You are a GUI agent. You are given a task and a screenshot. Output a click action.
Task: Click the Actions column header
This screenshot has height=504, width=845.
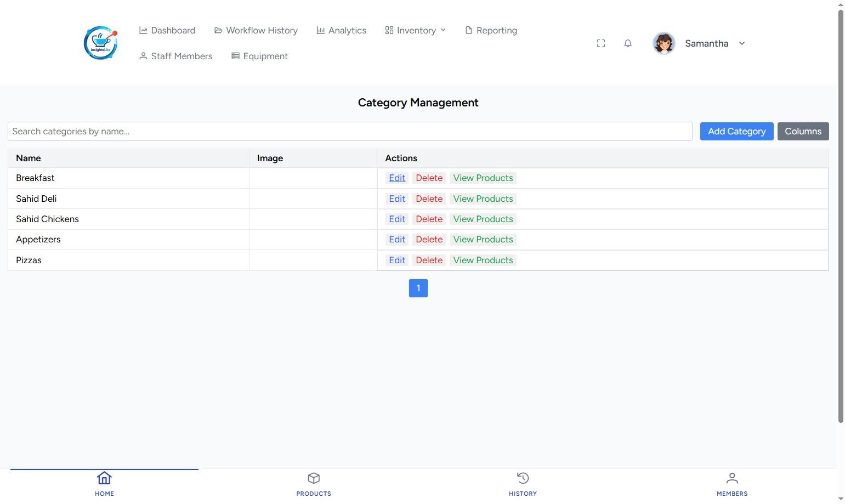click(x=603, y=158)
